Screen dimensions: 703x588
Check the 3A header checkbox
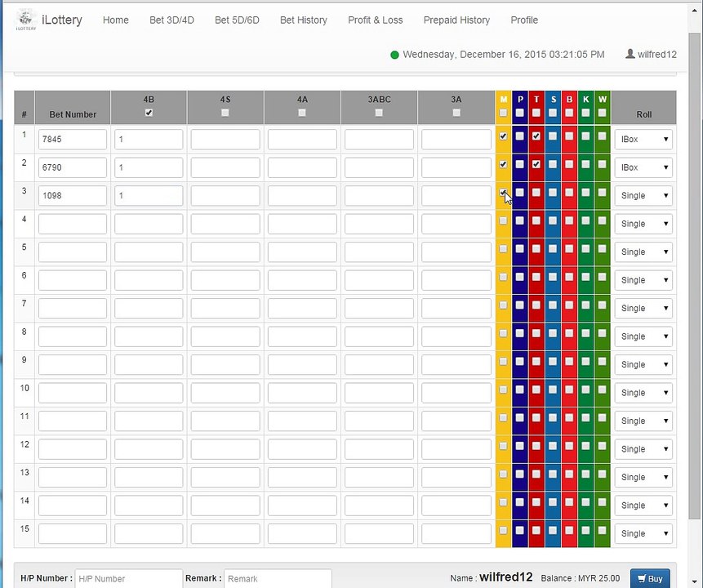[x=456, y=113]
